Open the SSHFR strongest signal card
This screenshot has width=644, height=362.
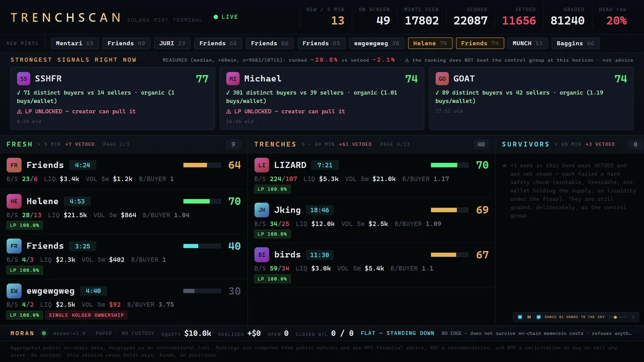(113, 99)
